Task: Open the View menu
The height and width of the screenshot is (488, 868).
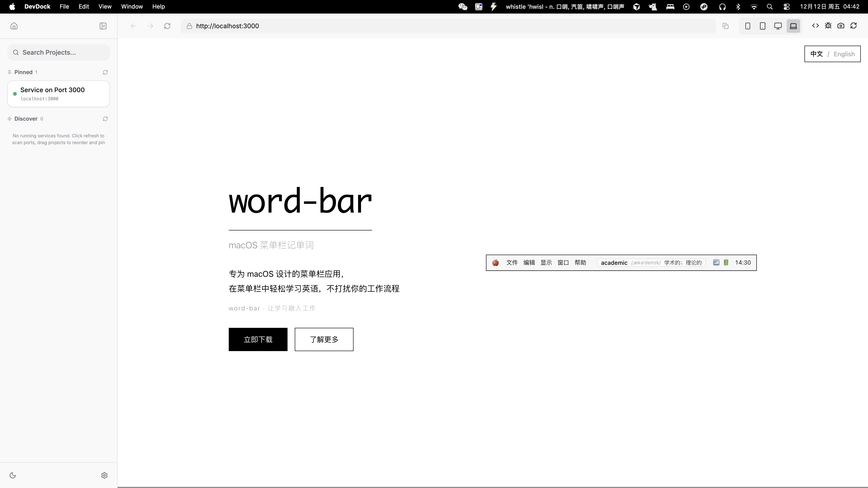Action: (105, 6)
